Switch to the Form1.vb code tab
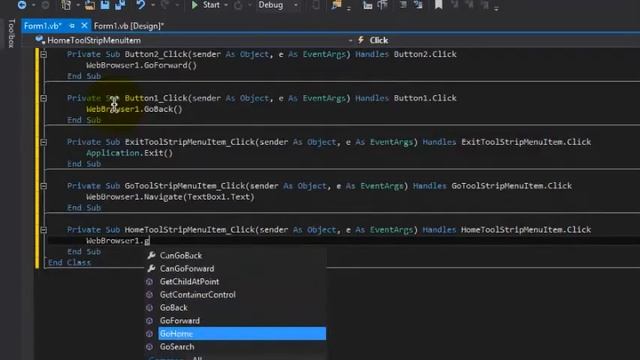The width and height of the screenshot is (640, 360). tap(42, 26)
